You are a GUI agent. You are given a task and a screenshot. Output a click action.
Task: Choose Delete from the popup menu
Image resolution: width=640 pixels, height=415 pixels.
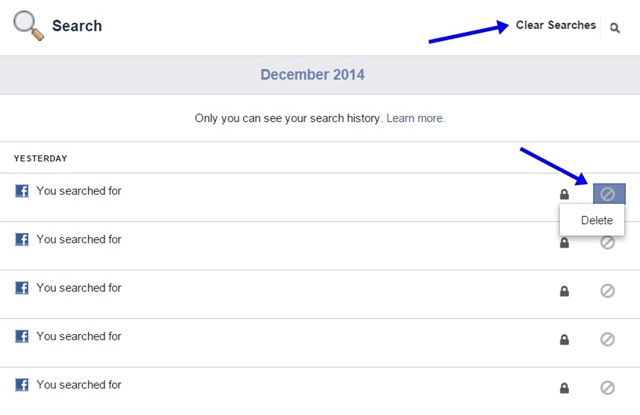click(x=596, y=220)
